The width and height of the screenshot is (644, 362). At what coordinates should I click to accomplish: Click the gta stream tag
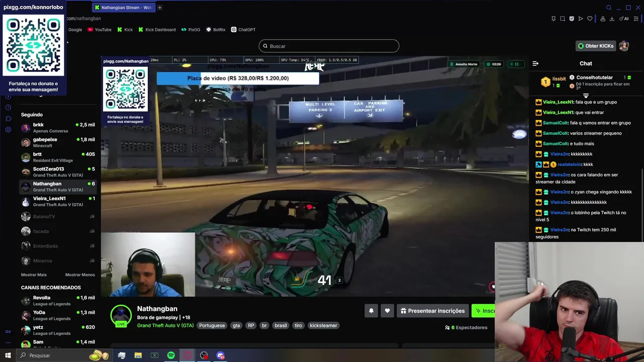click(x=236, y=325)
